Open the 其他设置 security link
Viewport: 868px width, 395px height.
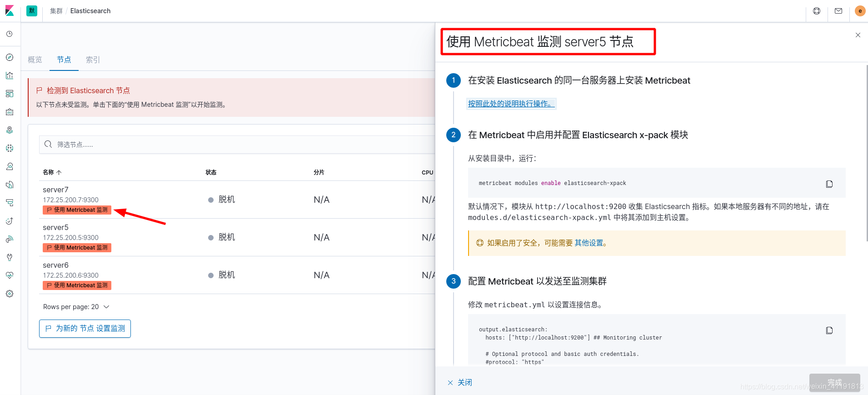tap(589, 243)
